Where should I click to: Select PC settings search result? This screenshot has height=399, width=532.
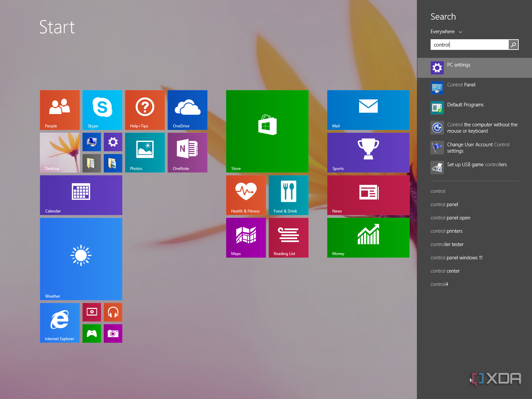click(x=474, y=68)
